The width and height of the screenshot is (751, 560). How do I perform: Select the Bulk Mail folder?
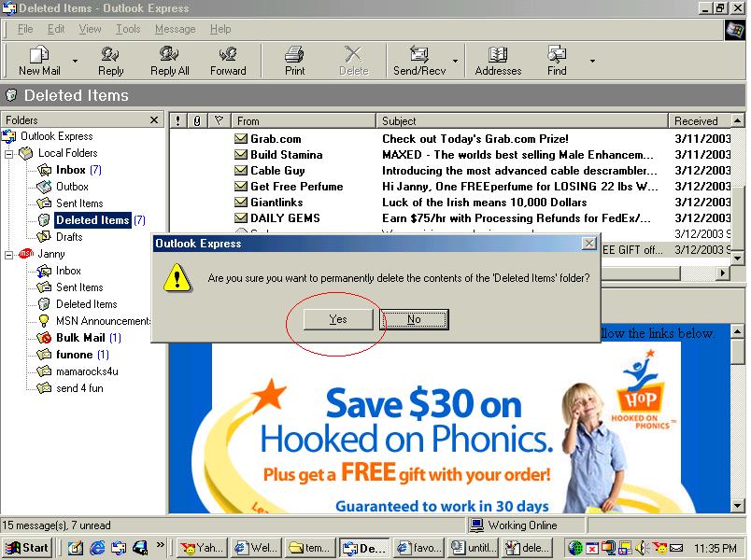(79, 338)
